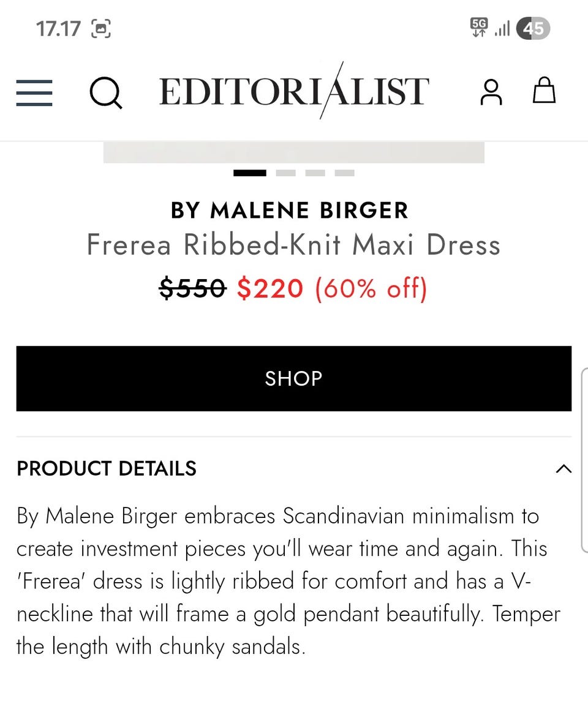Tap the search magnifier icon
The width and height of the screenshot is (588, 704).
pyautogui.click(x=105, y=93)
